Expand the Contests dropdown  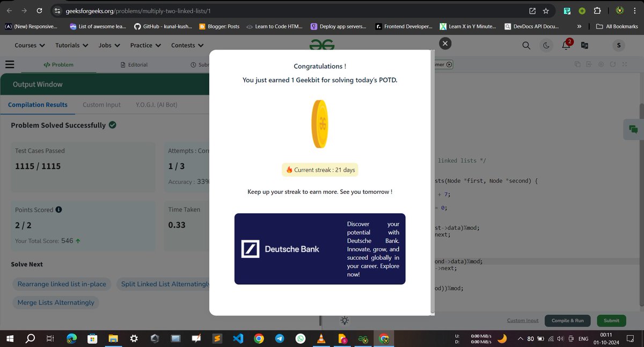187,46
